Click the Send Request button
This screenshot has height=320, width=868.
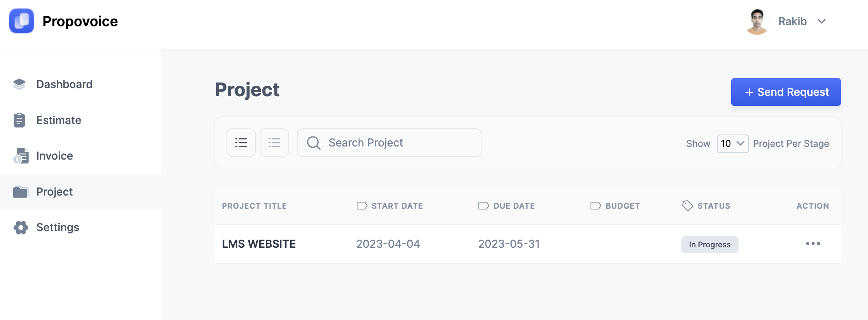pos(786,92)
